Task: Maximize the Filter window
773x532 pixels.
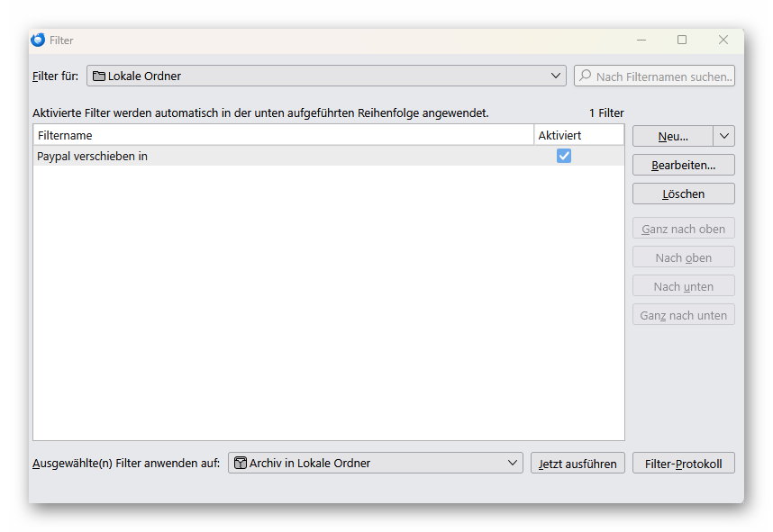Action: [x=682, y=40]
